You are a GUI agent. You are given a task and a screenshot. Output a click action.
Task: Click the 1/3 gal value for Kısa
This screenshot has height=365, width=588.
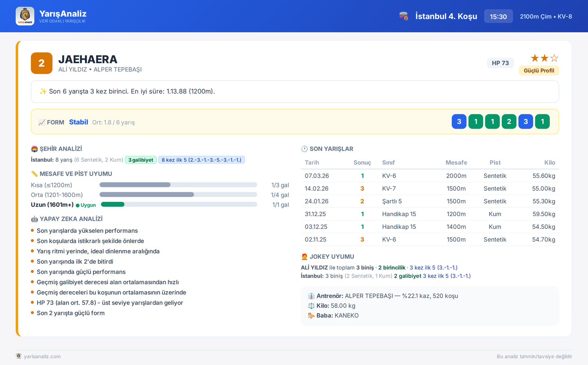pyautogui.click(x=280, y=185)
